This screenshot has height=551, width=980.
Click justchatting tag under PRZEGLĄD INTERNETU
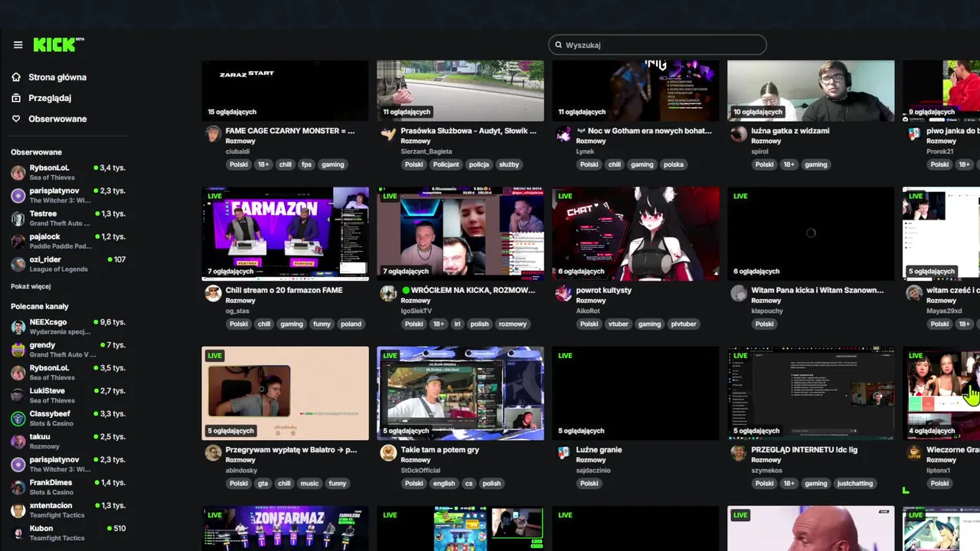[855, 484]
